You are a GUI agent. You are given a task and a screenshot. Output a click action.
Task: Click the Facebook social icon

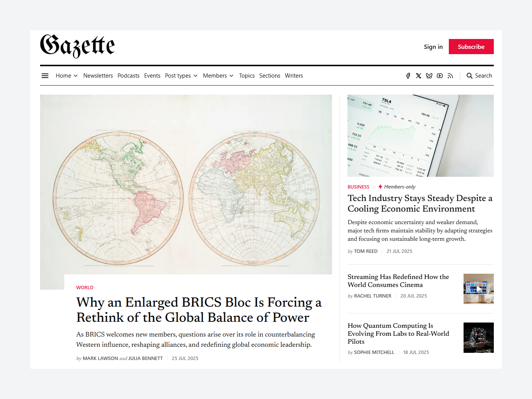tap(408, 76)
